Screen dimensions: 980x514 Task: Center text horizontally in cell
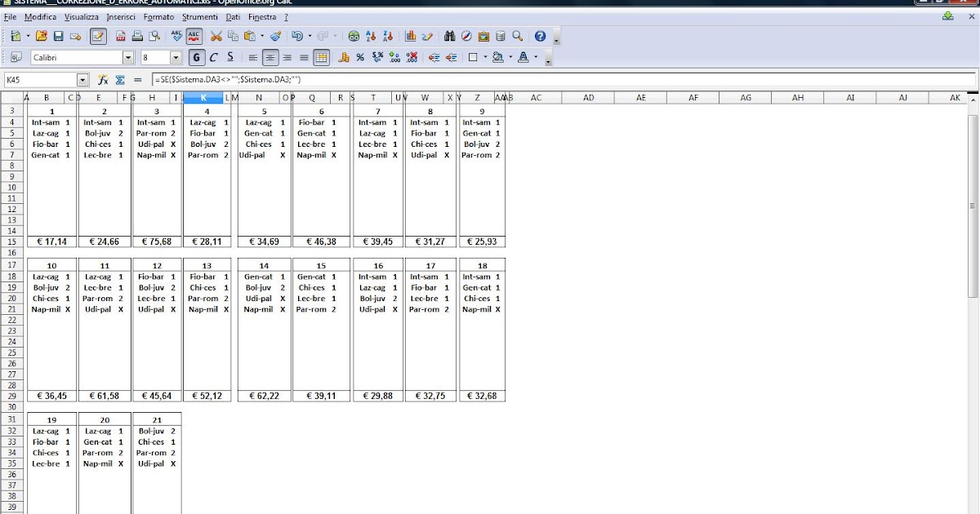pos(269,57)
